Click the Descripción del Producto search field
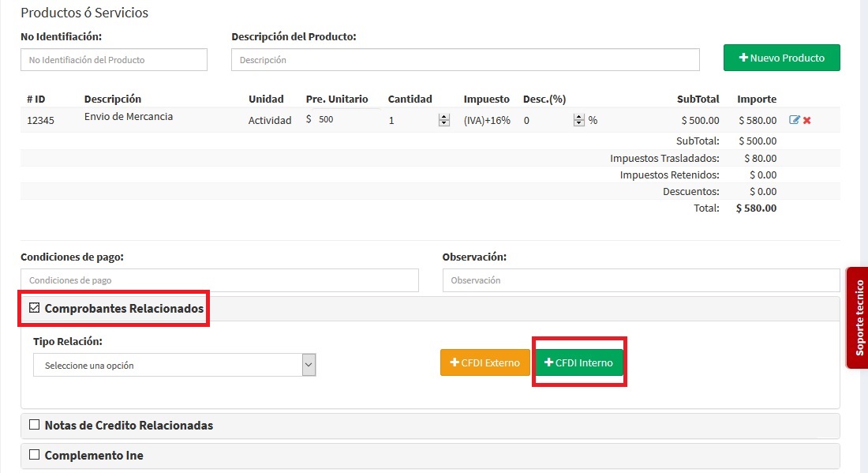Screen dimensions: 868x473 (465, 60)
